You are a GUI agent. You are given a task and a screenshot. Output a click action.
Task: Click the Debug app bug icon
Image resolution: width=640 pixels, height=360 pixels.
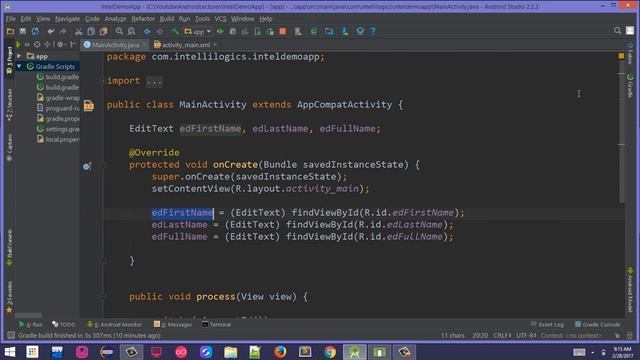click(x=233, y=31)
